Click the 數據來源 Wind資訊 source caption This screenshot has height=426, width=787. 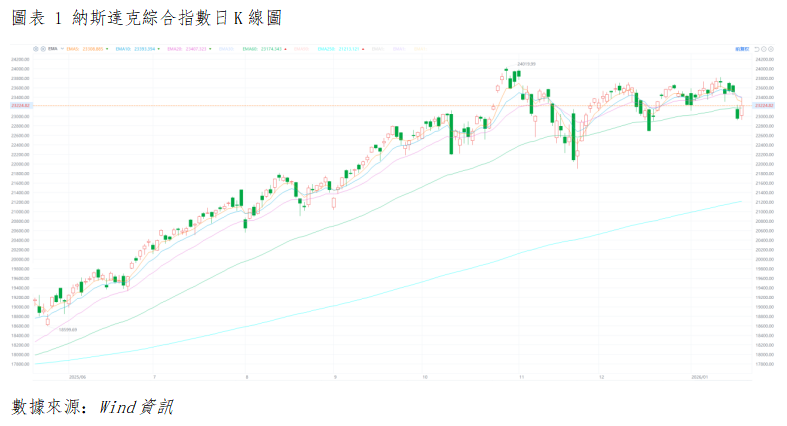coord(92,407)
